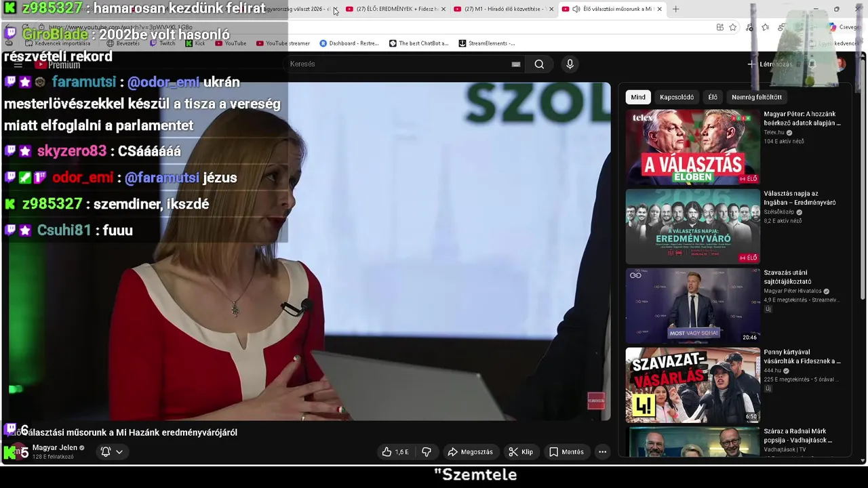Open 'Magyar Péter: A hozzánk beérkező adatok' title
The width and height of the screenshot is (868, 488).
pyautogui.click(x=802, y=119)
